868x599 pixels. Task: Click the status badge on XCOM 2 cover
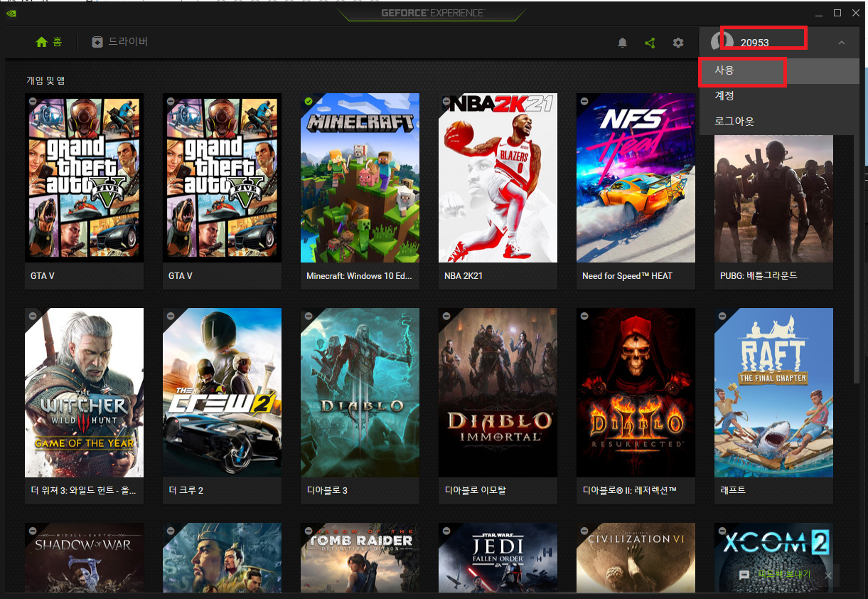722,531
